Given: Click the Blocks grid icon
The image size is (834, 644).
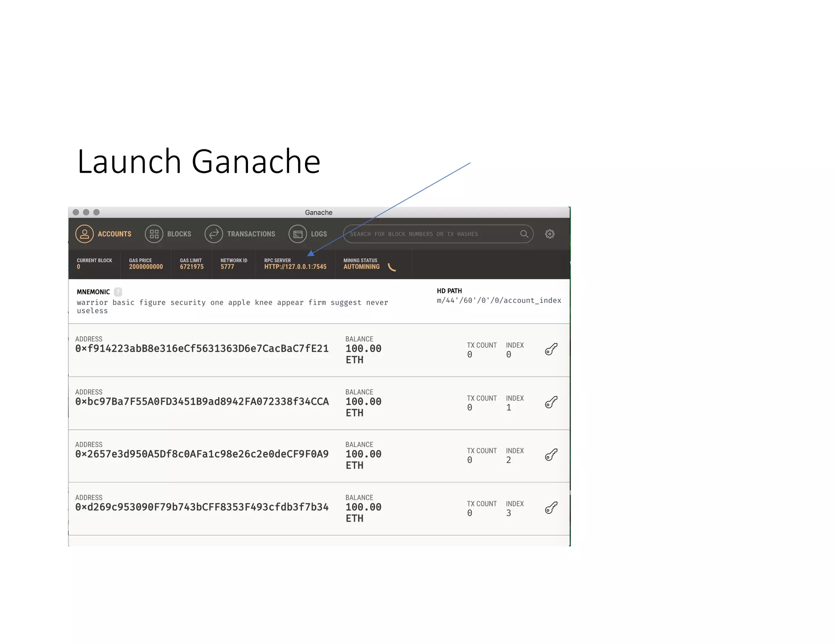Looking at the screenshot, I should coord(154,234).
